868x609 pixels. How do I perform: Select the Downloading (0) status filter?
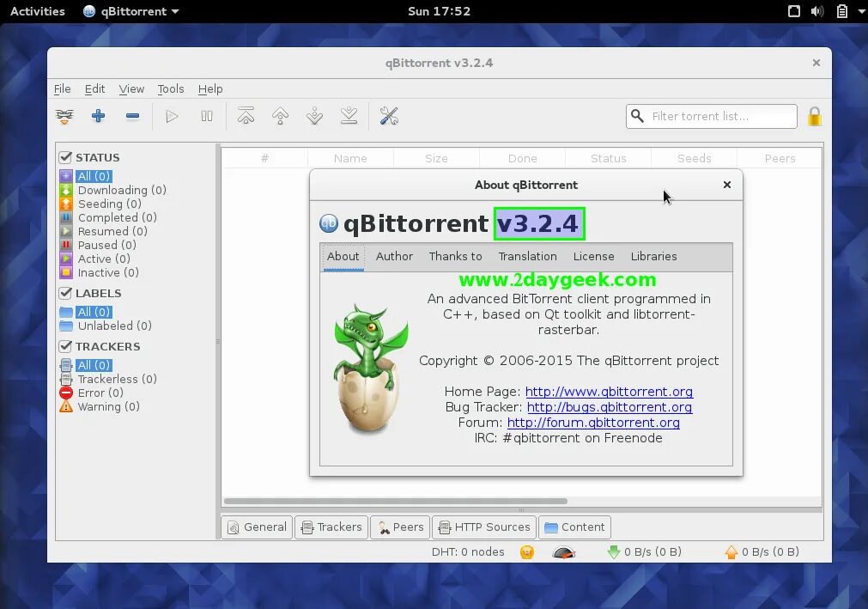click(122, 190)
